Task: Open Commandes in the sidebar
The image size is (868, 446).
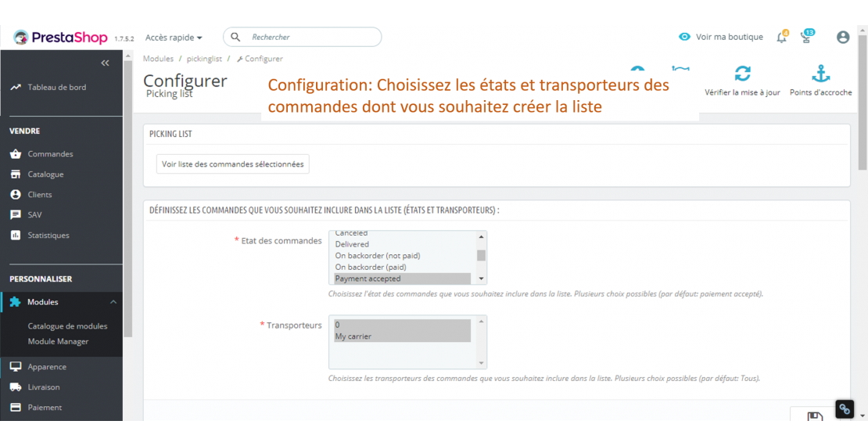Action: pos(50,154)
